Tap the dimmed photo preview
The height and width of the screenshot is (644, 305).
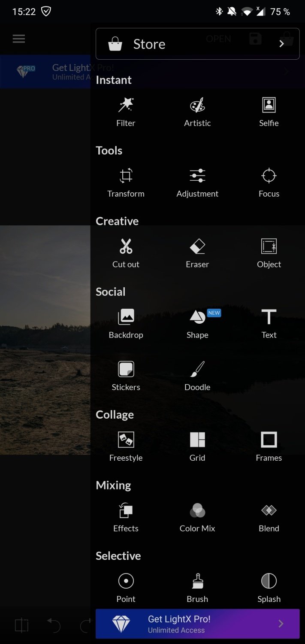tap(45, 340)
